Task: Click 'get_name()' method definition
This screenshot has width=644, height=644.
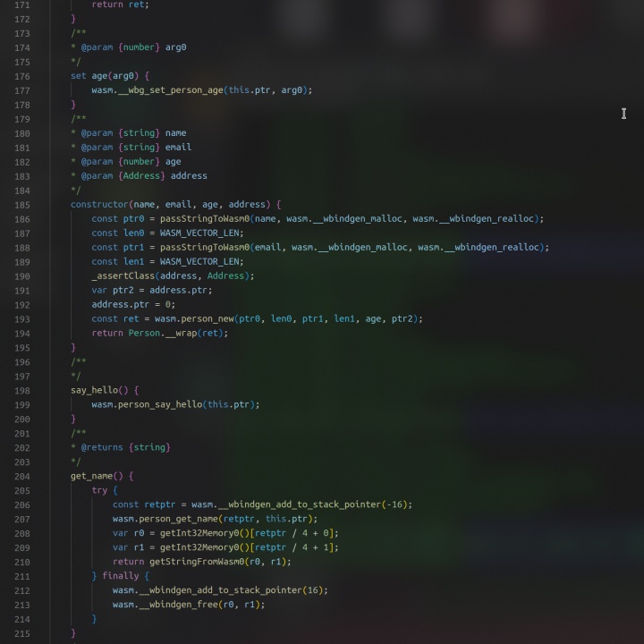Action: (x=97, y=476)
